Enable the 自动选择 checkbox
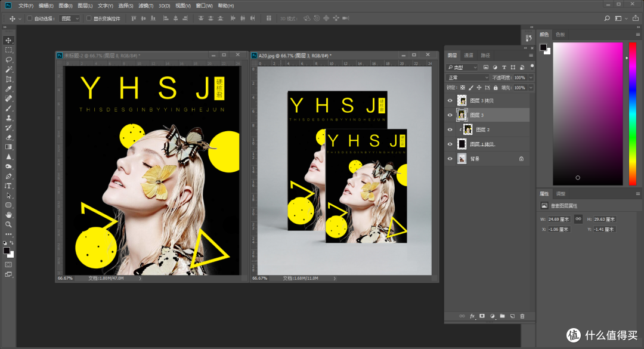The width and height of the screenshot is (644, 349). [x=29, y=18]
